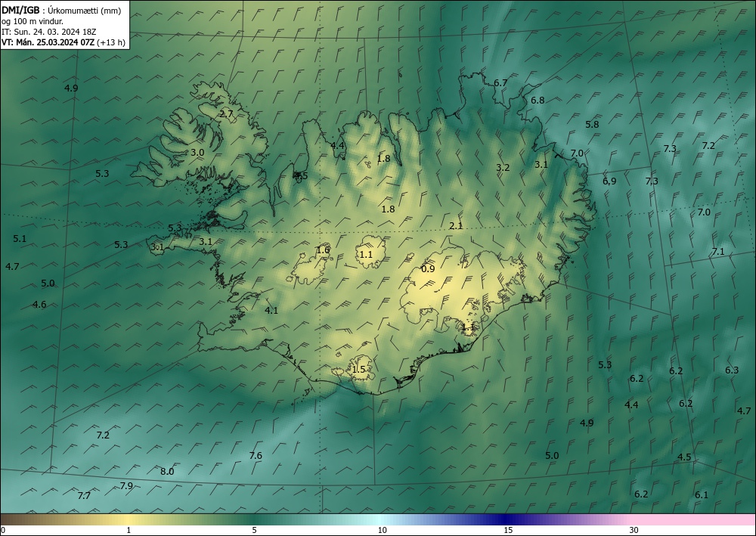Click the 2.1 value on the dotted latitude line
Viewport: 756px width, 536px height.
click(456, 225)
